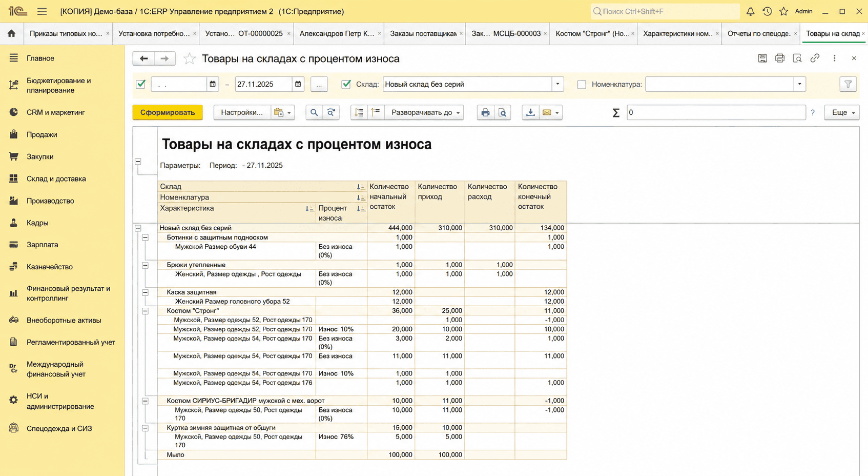Collapse the Куртка зимняя защитная group
Viewport: 868px width, 476px height.
click(x=146, y=428)
